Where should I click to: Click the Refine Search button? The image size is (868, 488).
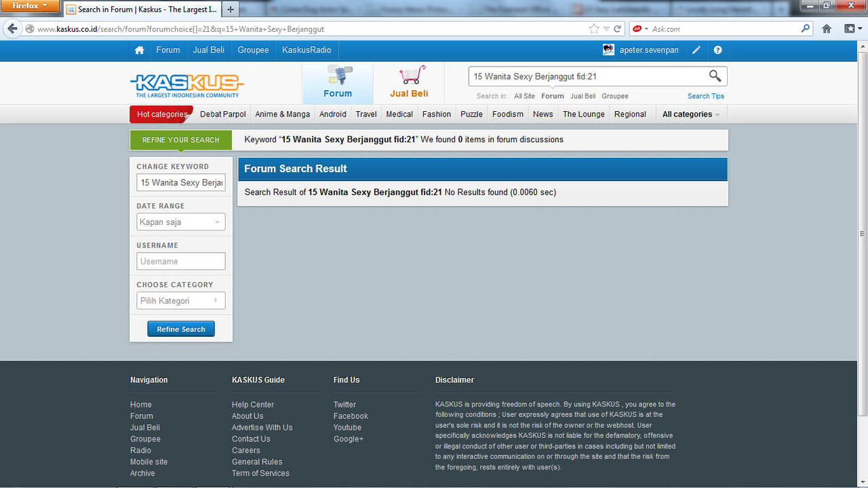pos(181,329)
